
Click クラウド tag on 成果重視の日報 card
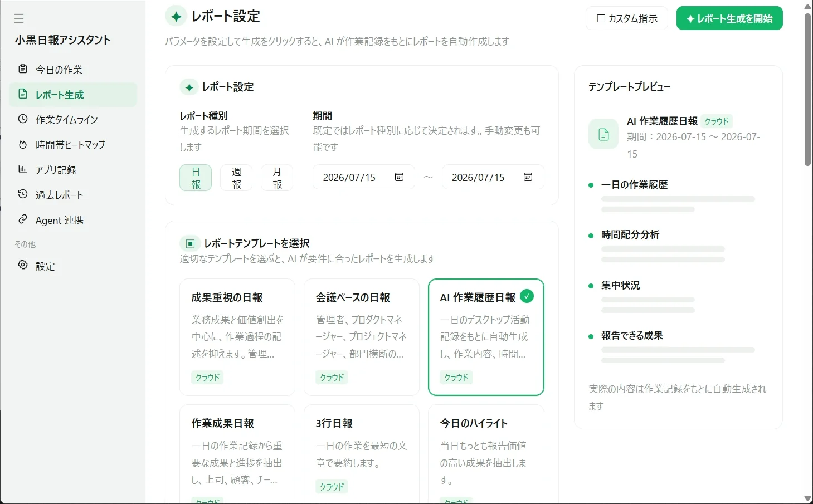click(x=208, y=378)
